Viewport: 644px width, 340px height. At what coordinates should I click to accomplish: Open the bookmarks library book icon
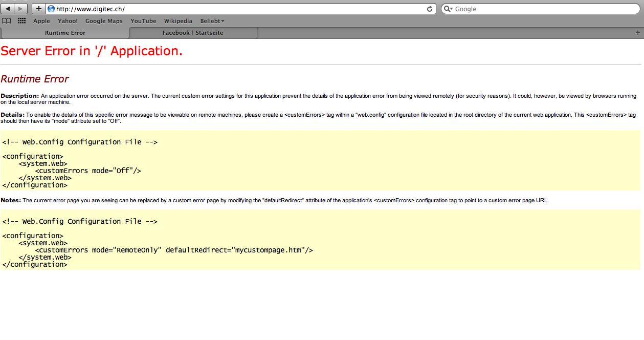7,21
